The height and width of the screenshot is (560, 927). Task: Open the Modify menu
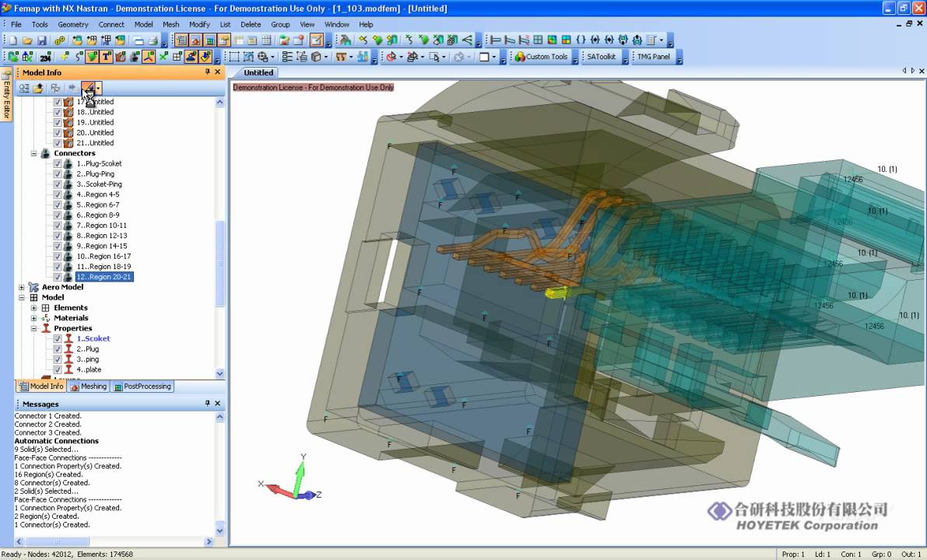coord(199,24)
